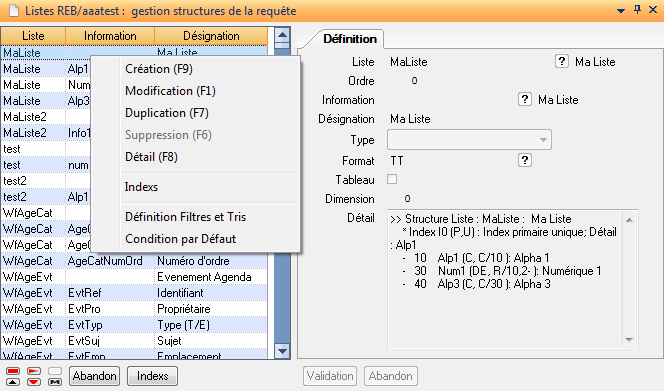Choose Création (F9) from context menu
664x391 pixels.
pyautogui.click(x=159, y=69)
